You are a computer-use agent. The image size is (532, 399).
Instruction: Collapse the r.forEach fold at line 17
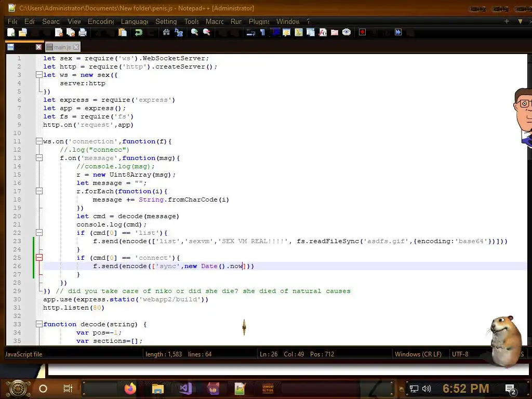[x=39, y=191]
